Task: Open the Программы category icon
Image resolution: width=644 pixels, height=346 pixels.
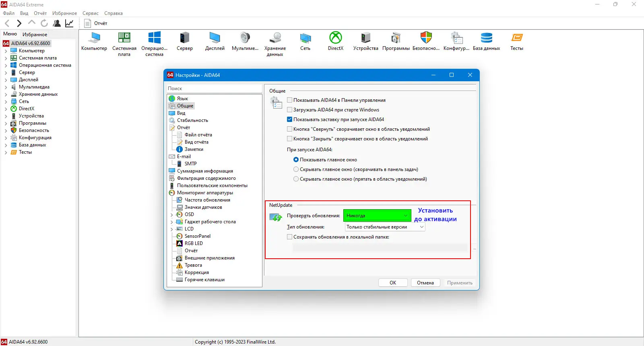Action: tap(396, 38)
